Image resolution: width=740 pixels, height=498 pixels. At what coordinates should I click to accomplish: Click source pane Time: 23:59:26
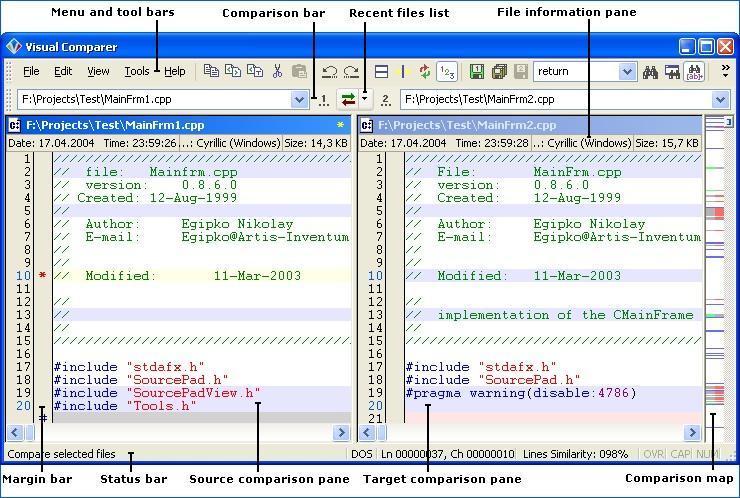point(140,143)
